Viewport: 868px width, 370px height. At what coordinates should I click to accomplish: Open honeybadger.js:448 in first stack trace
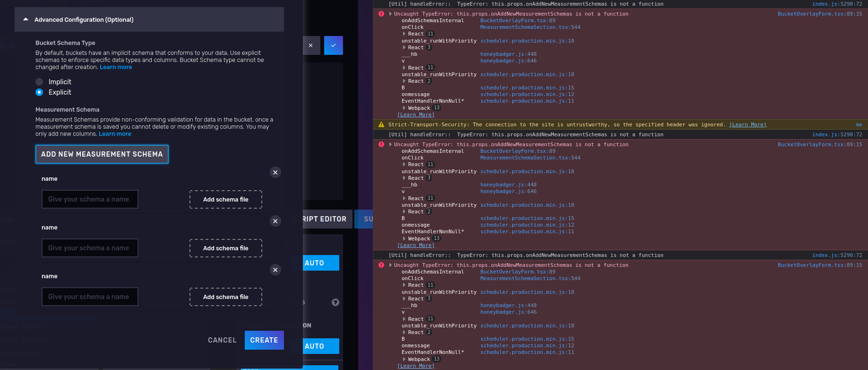coord(508,54)
